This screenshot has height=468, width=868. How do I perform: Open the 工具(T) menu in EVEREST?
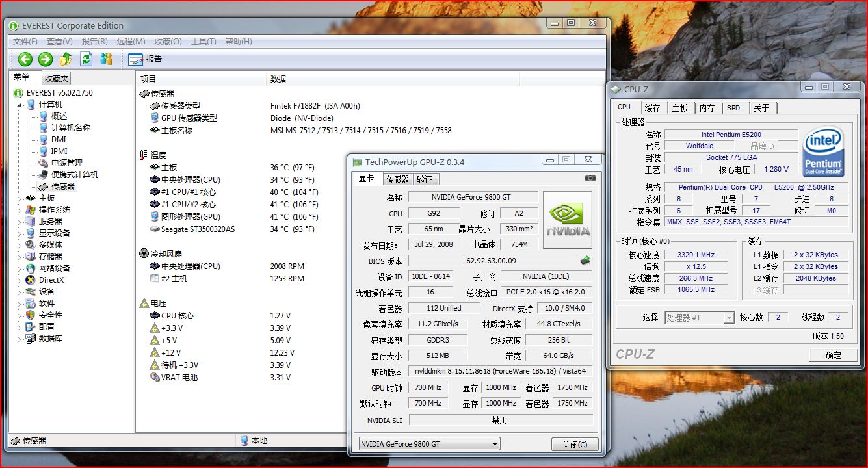[x=204, y=42]
